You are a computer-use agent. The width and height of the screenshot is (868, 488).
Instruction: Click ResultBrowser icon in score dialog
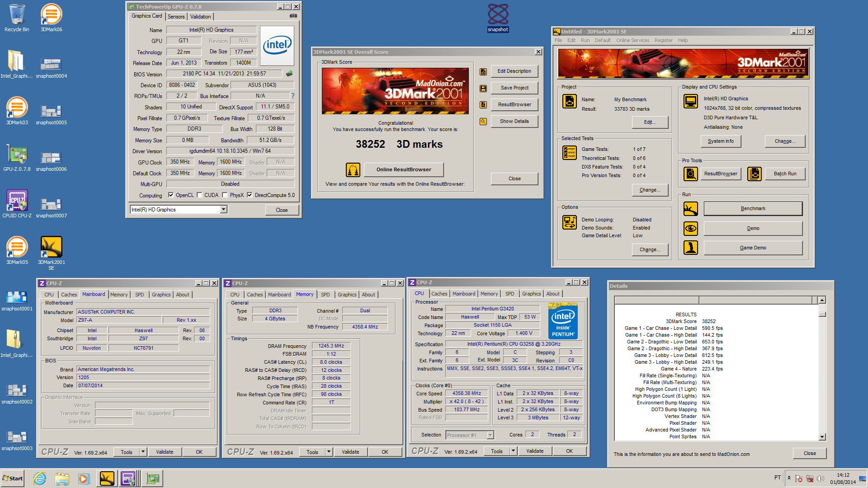click(483, 105)
